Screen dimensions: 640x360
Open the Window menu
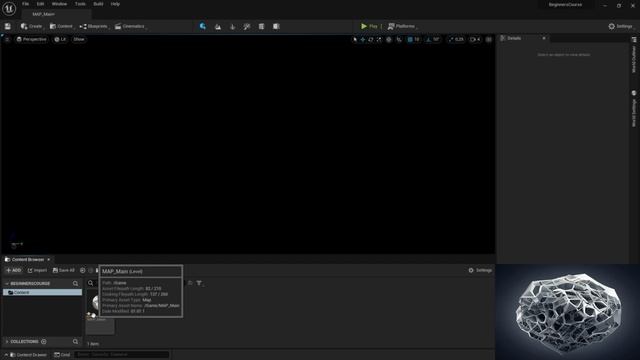(59, 4)
